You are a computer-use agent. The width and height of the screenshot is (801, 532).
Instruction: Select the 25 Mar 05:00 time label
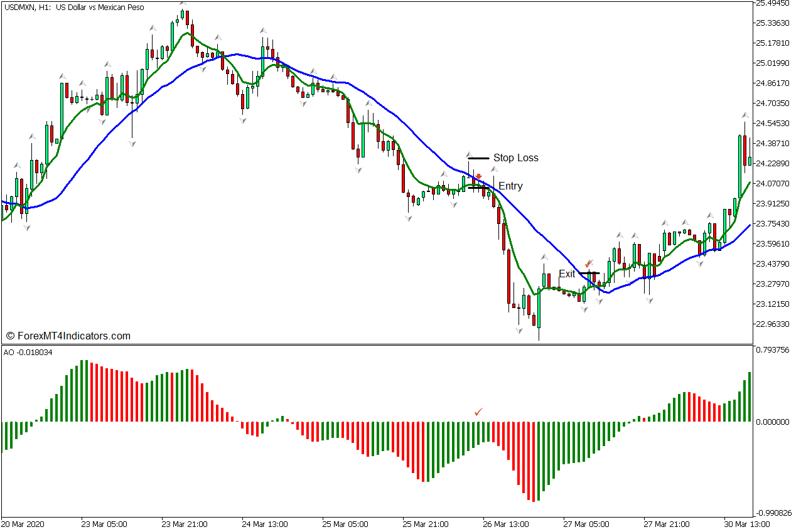point(345,524)
